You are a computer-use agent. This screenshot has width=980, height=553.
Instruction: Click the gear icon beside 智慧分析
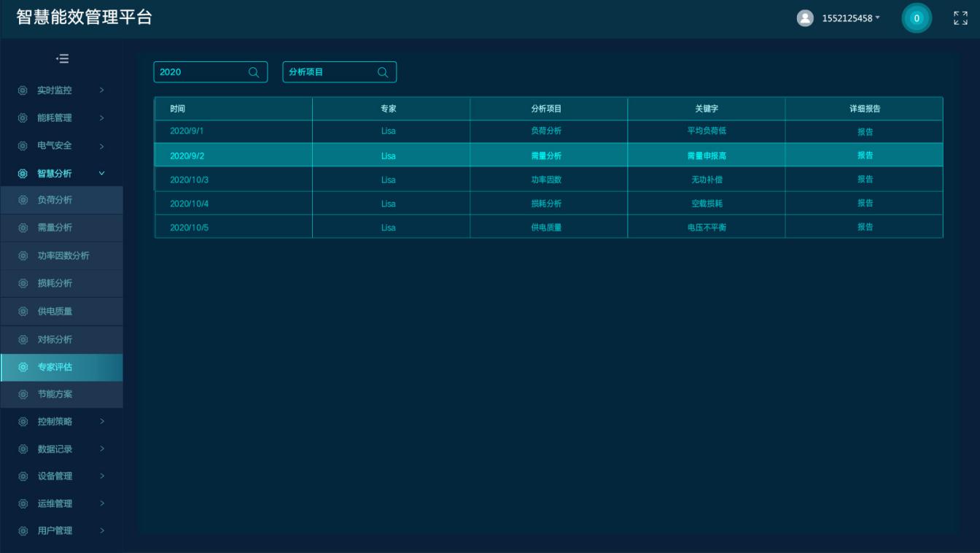pos(23,174)
